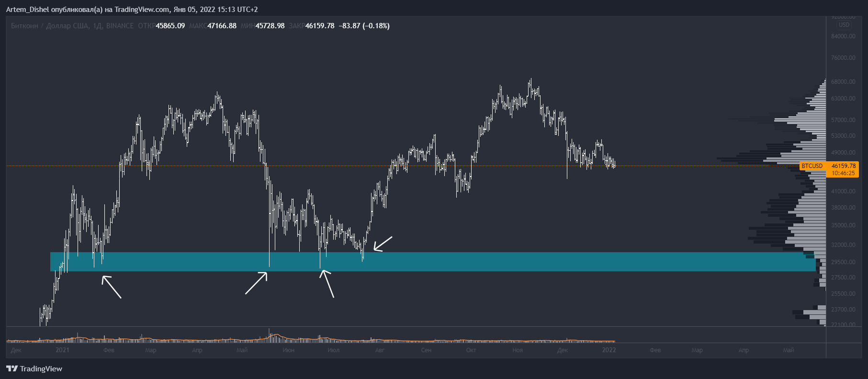Click the 76000.00 price axis label

tap(843, 58)
